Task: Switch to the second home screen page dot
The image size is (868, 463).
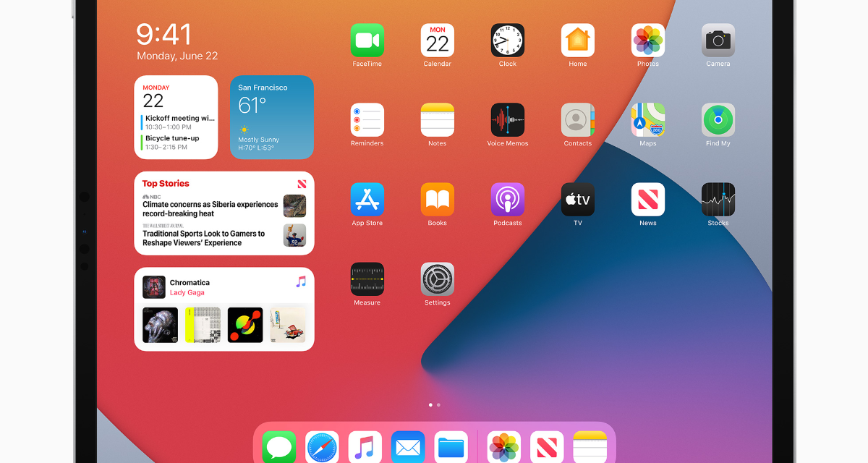Action: (x=438, y=405)
